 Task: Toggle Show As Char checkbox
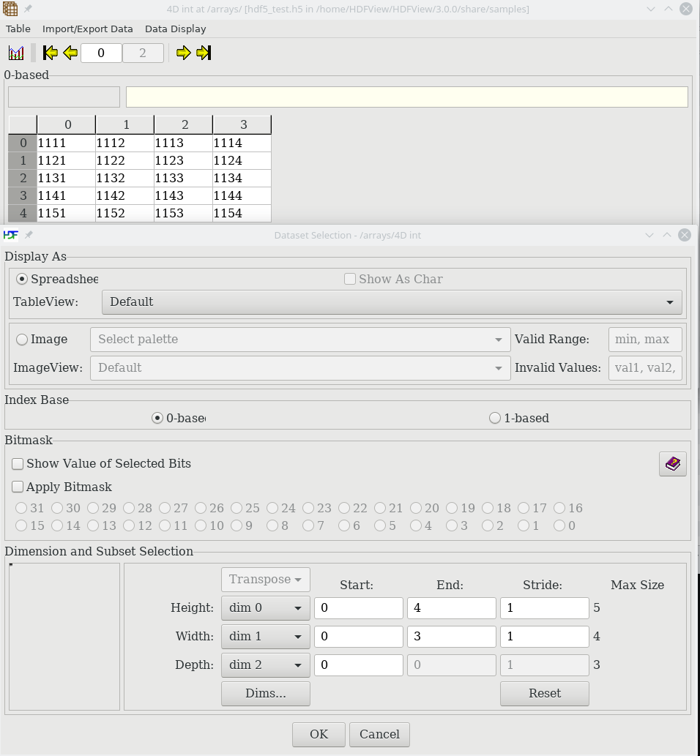coord(393,279)
